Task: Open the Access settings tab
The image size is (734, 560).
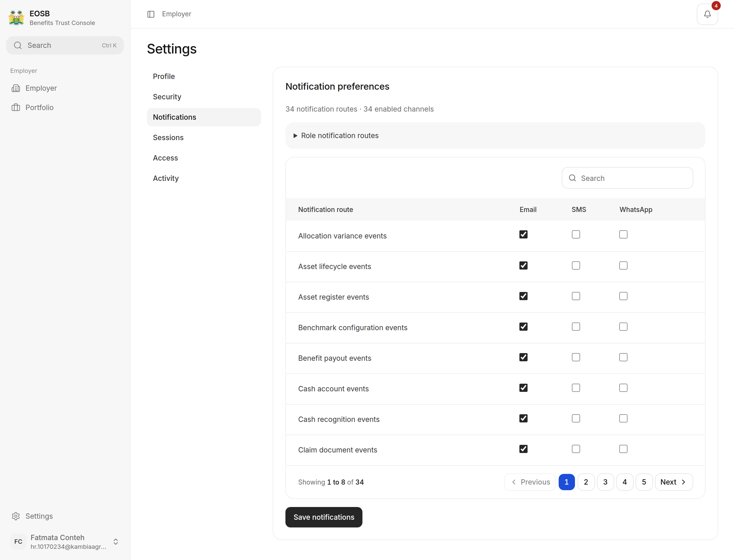Action: click(x=203, y=158)
